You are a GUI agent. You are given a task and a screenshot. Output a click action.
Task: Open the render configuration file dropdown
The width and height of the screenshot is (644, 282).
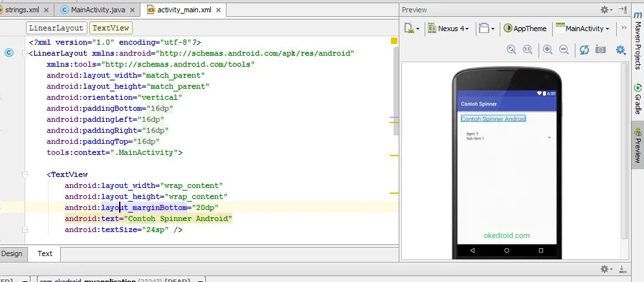[412, 29]
